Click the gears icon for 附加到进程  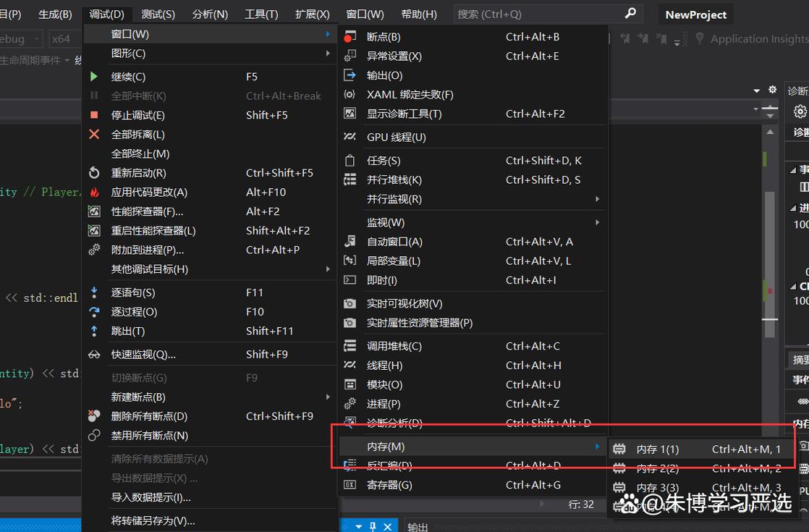(x=94, y=250)
